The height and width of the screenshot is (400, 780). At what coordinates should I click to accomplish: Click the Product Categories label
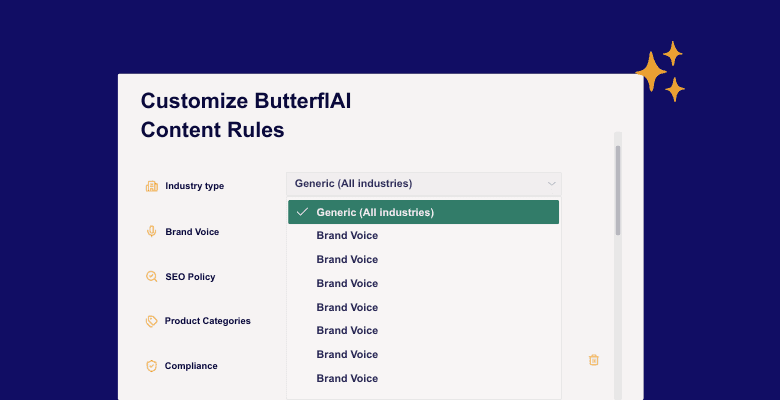(207, 321)
